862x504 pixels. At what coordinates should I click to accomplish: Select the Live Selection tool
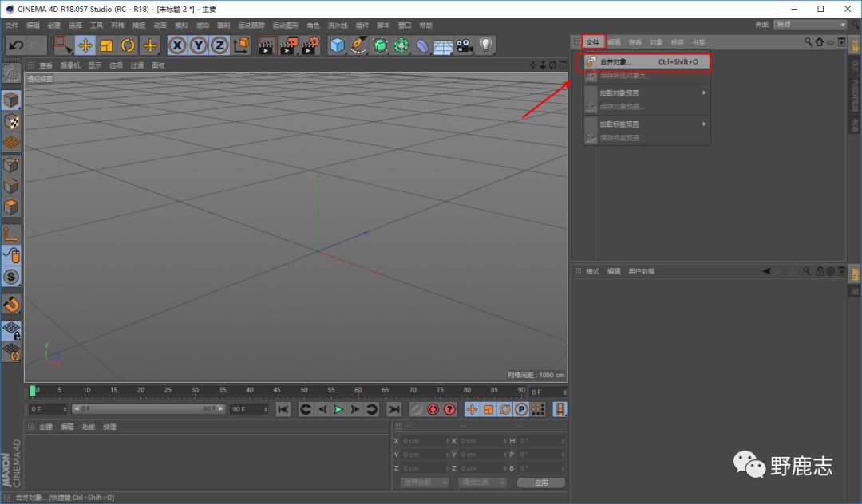pyautogui.click(x=62, y=45)
